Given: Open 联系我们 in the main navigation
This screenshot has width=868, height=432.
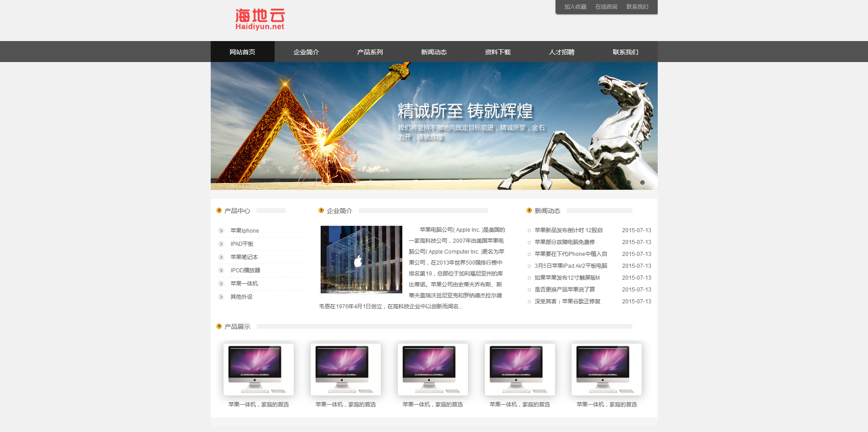Looking at the screenshot, I should pyautogui.click(x=626, y=52).
